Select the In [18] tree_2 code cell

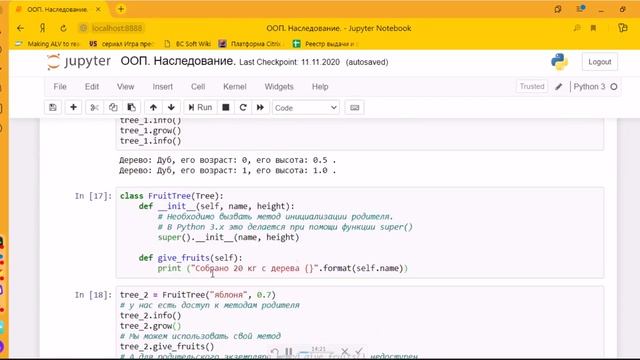(360, 322)
